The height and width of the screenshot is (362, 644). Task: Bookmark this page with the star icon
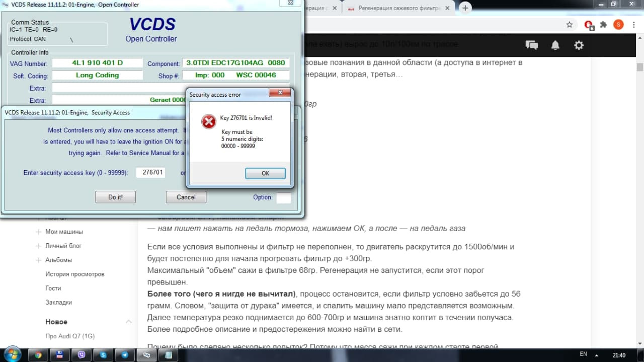(x=569, y=25)
